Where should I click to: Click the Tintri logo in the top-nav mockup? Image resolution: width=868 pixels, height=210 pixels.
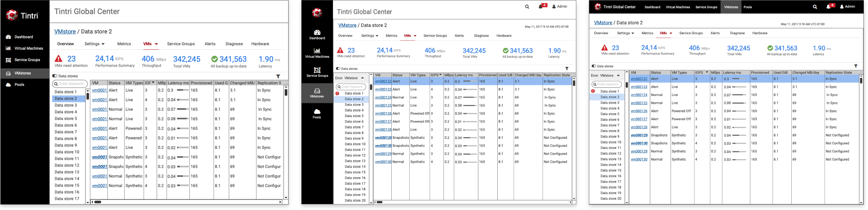pyautogui.click(x=598, y=7)
